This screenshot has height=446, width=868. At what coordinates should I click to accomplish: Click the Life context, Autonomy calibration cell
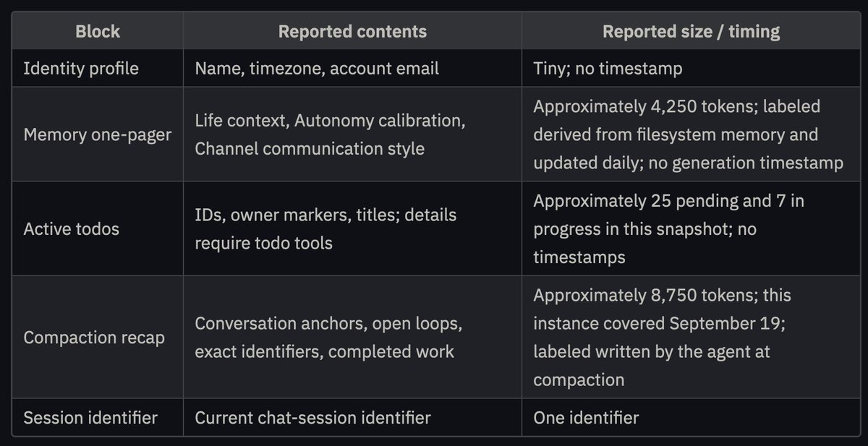click(x=352, y=134)
